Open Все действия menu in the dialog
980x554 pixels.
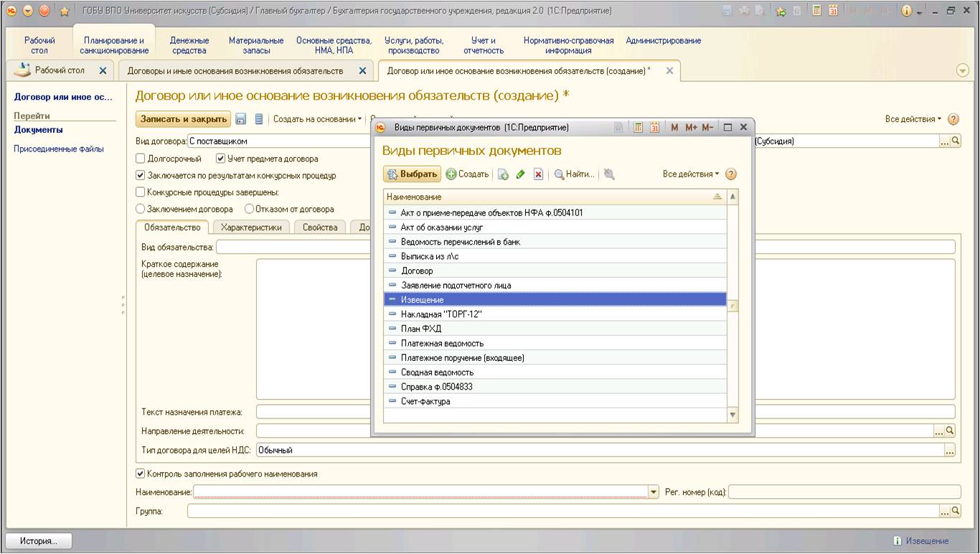click(691, 174)
